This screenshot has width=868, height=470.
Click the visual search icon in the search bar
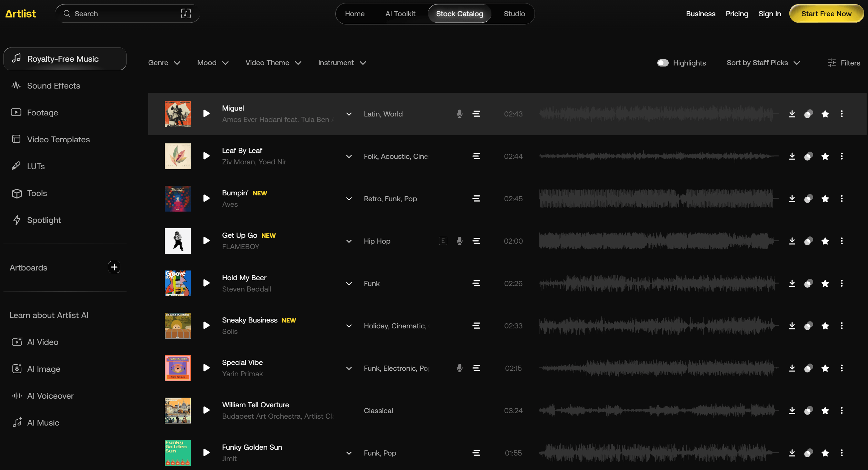(x=186, y=13)
